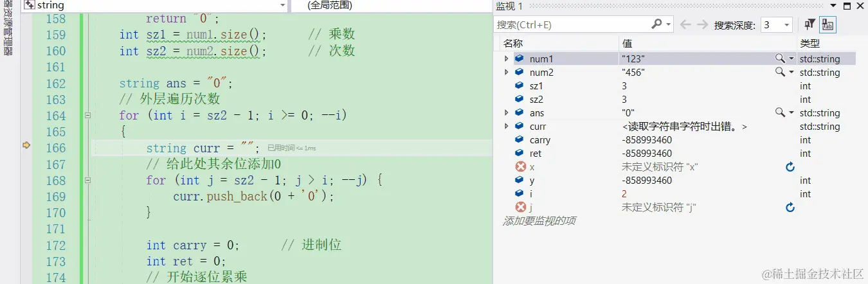Select the "456" value of num2
Viewport: 868px width, 284px height.
(633, 72)
